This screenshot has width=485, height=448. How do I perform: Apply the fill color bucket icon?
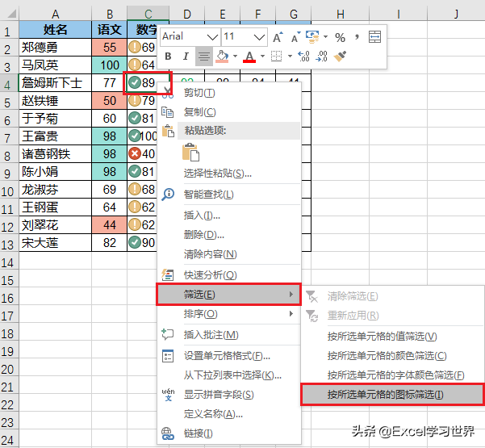coord(222,57)
